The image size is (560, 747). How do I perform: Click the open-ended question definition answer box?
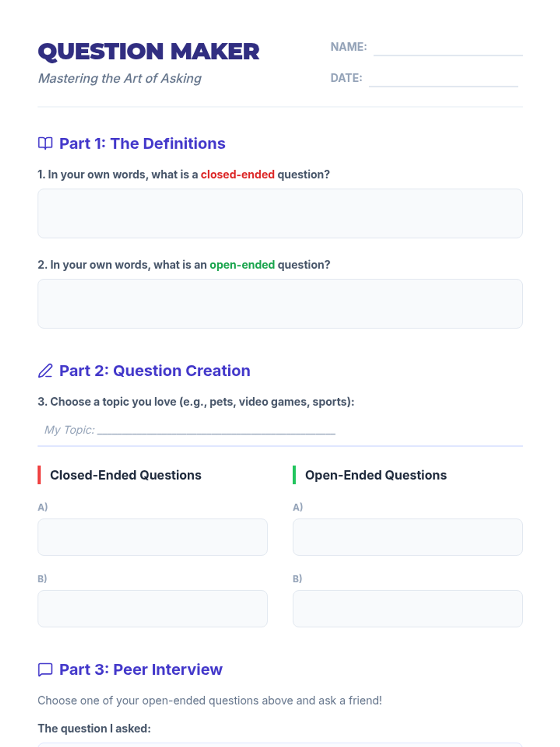pyautogui.click(x=280, y=303)
